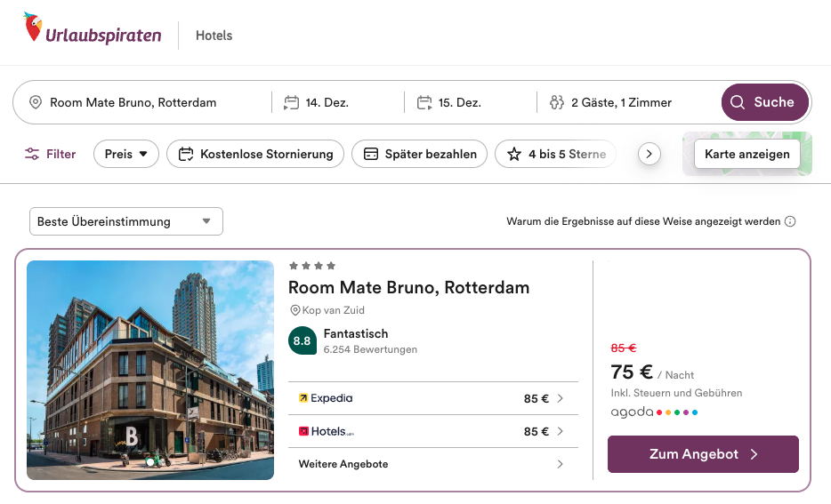Open the Beste Übereinstimmung sort dropdown
This screenshot has width=831, height=504.
125,221
